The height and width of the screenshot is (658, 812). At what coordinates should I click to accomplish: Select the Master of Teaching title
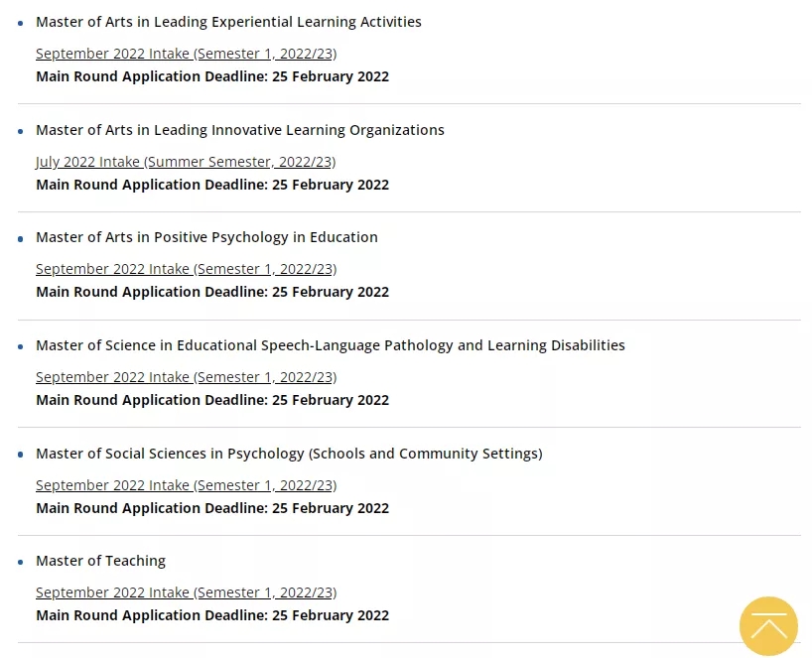coord(100,561)
